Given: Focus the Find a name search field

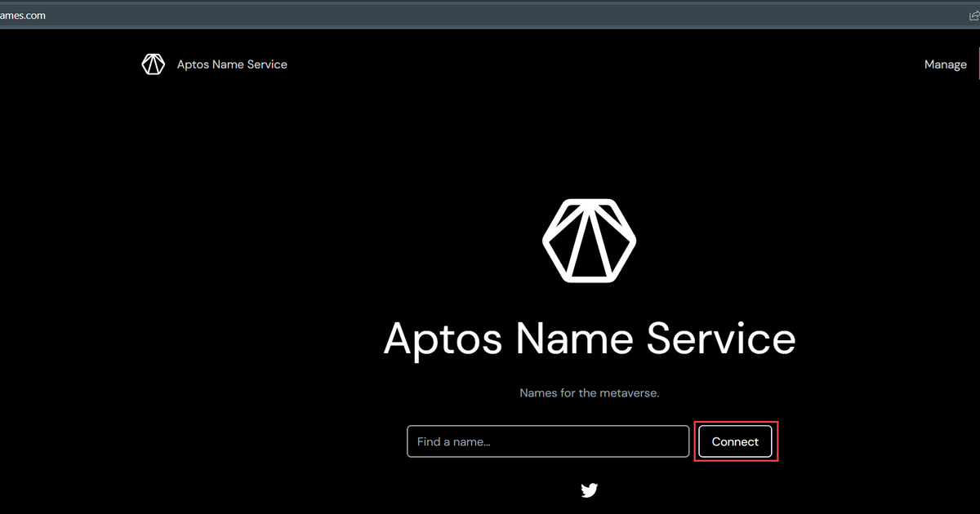Looking at the screenshot, I should coord(548,441).
